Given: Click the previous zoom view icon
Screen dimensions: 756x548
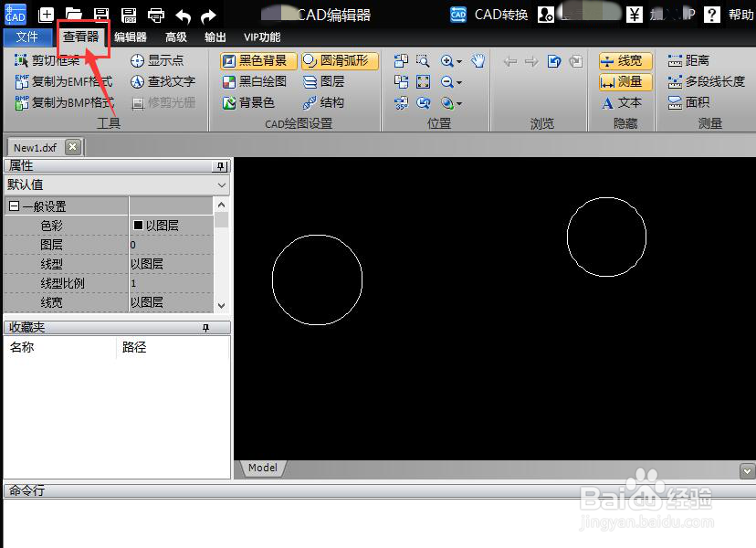Looking at the screenshot, I should coord(423,102).
